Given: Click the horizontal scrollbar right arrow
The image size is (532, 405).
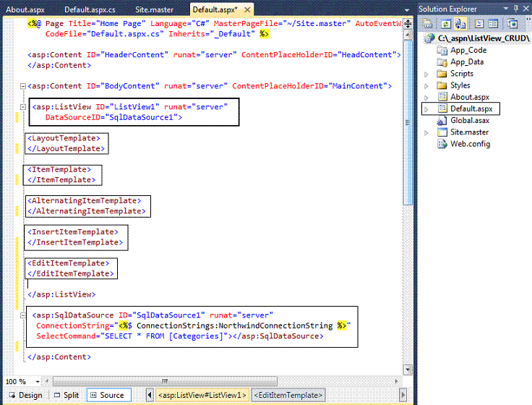Looking at the screenshot, I should [x=396, y=381].
